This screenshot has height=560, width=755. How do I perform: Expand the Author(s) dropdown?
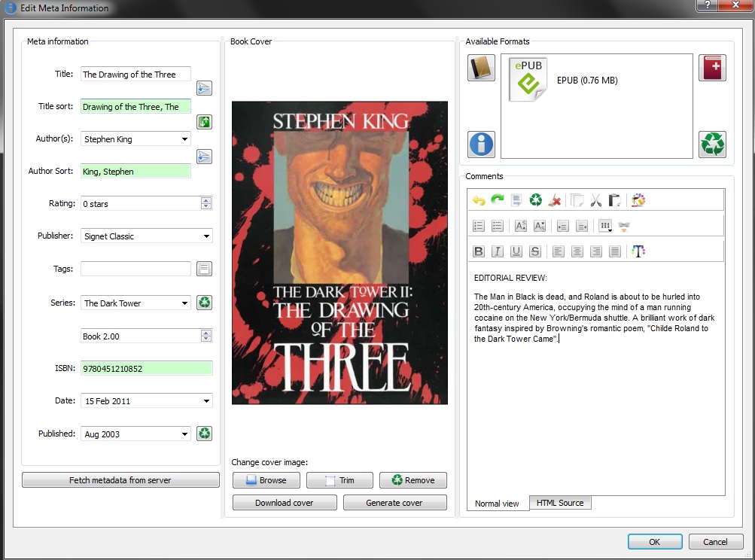[x=184, y=139]
